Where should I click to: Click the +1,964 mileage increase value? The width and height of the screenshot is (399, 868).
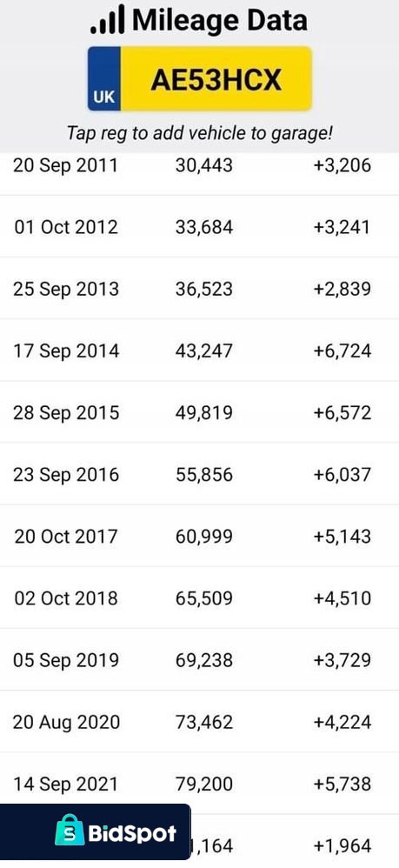click(342, 846)
